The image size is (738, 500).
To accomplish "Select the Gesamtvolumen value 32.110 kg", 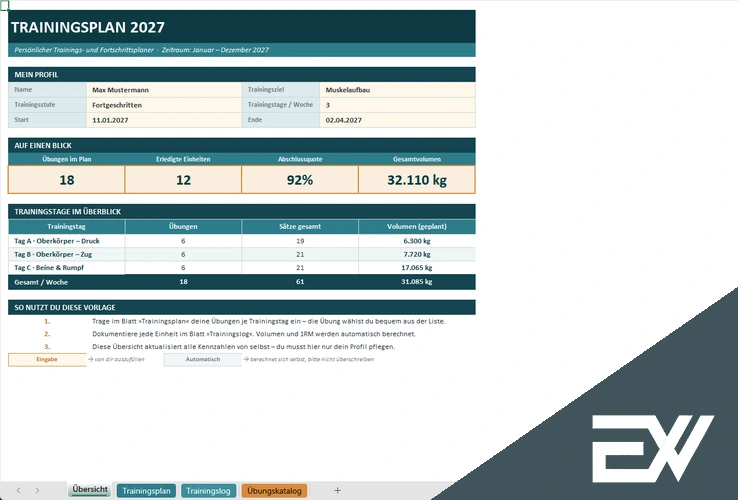I will [x=417, y=179].
